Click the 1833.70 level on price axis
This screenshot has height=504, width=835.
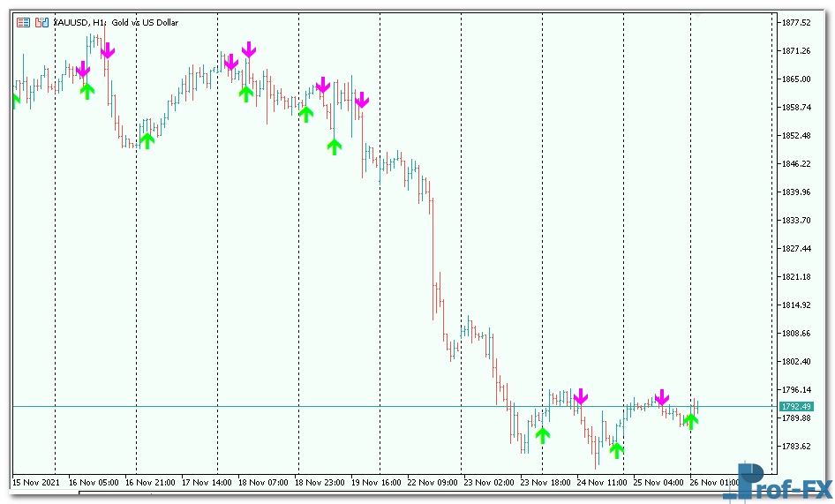(x=795, y=220)
